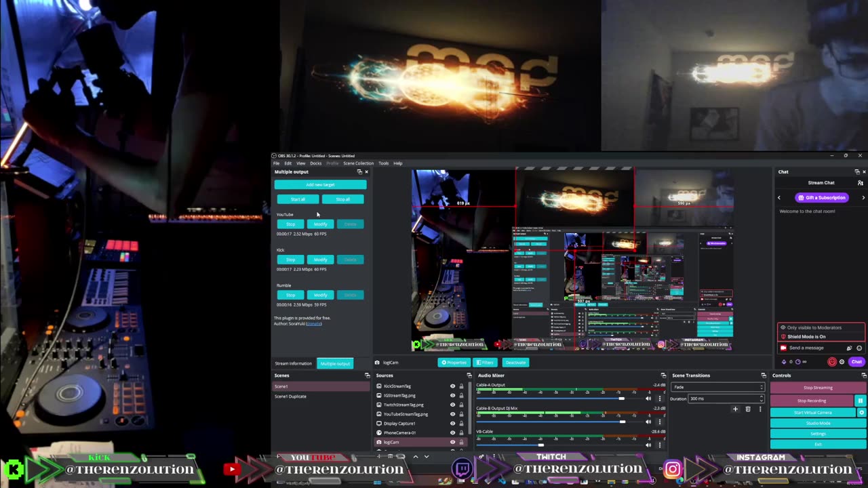Switch to the Stream Information tab

click(293, 363)
